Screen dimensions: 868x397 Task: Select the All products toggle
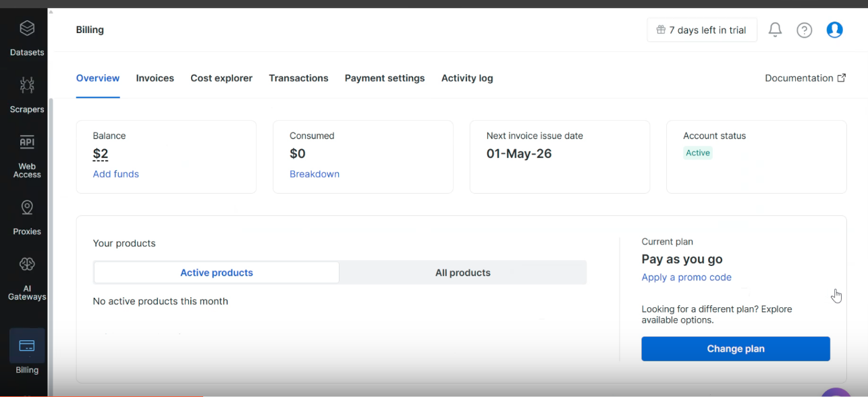pos(463,273)
